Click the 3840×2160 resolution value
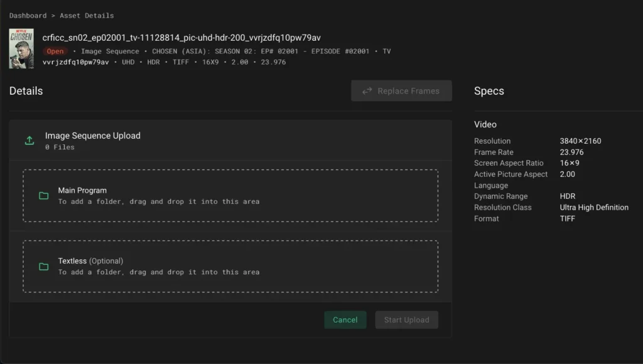This screenshot has height=364, width=643. click(x=580, y=141)
